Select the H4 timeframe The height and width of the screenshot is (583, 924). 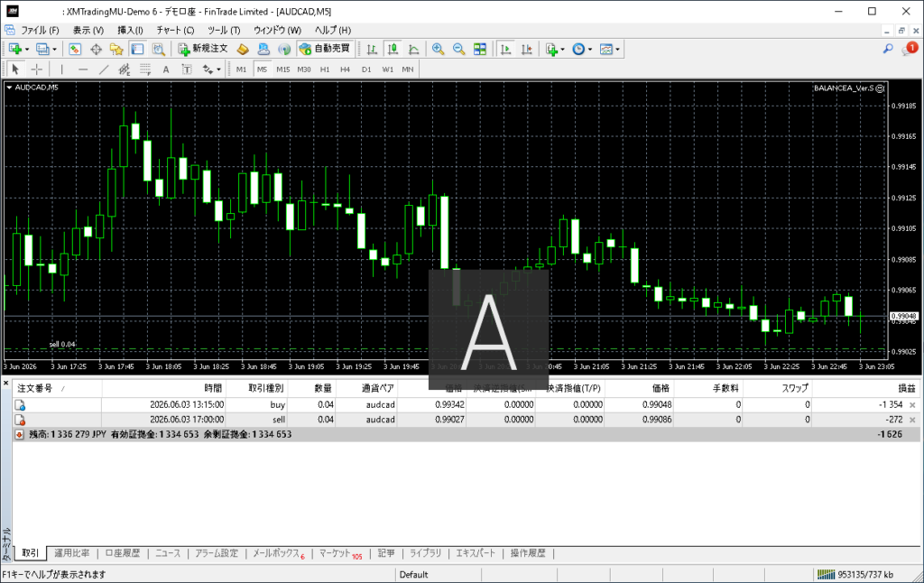pos(345,69)
